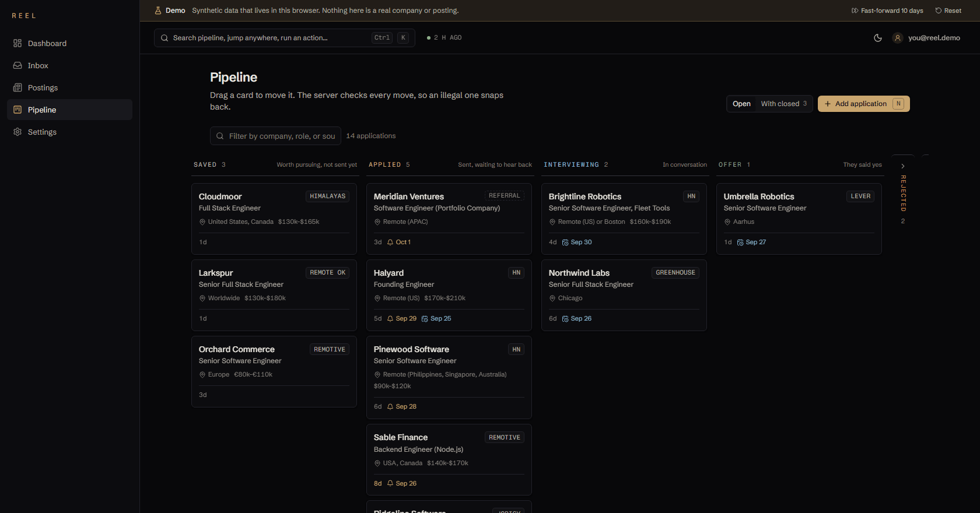Click the Demo flask icon
Screen dimensions: 980x513
(157, 10)
